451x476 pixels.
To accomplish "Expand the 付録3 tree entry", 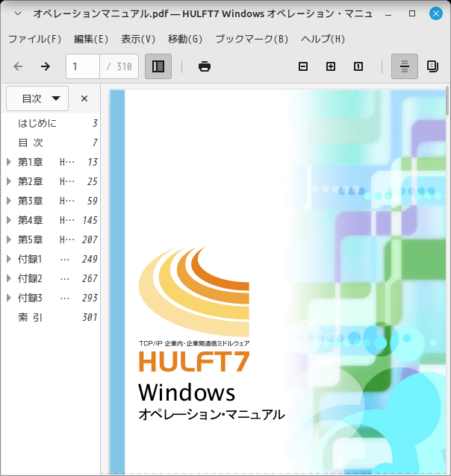I will click(9, 298).
